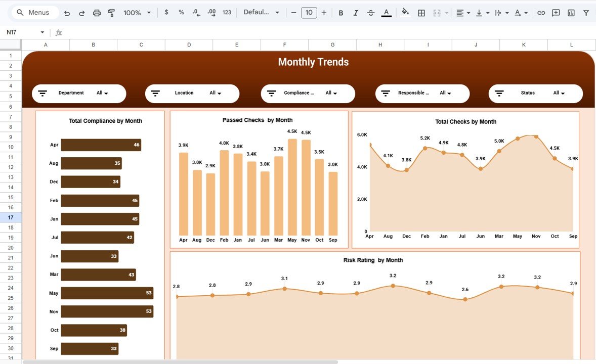
Task: Toggle italic formatting
Action: point(356,12)
